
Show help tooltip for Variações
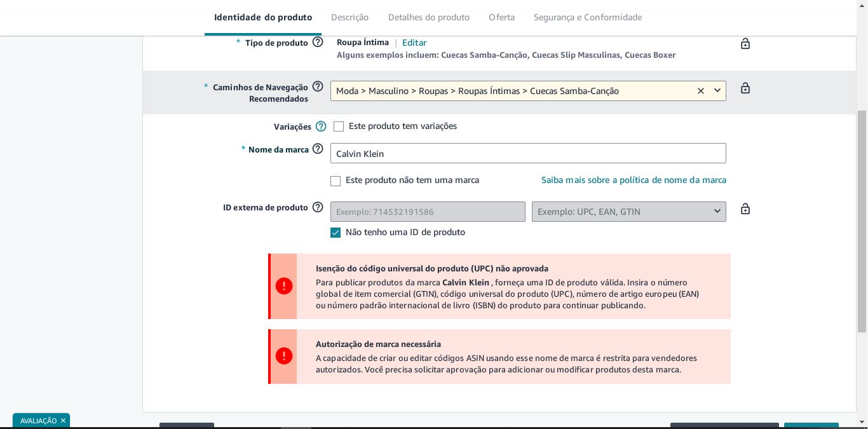click(x=321, y=126)
